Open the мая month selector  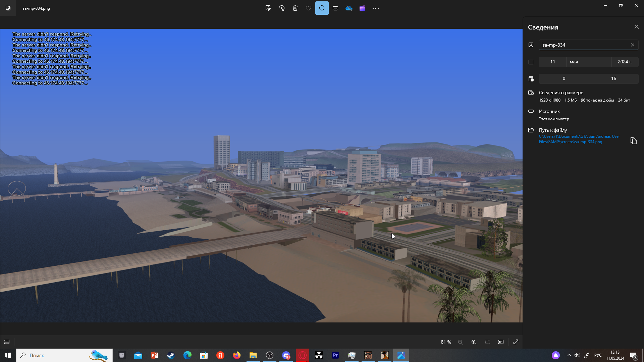589,62
